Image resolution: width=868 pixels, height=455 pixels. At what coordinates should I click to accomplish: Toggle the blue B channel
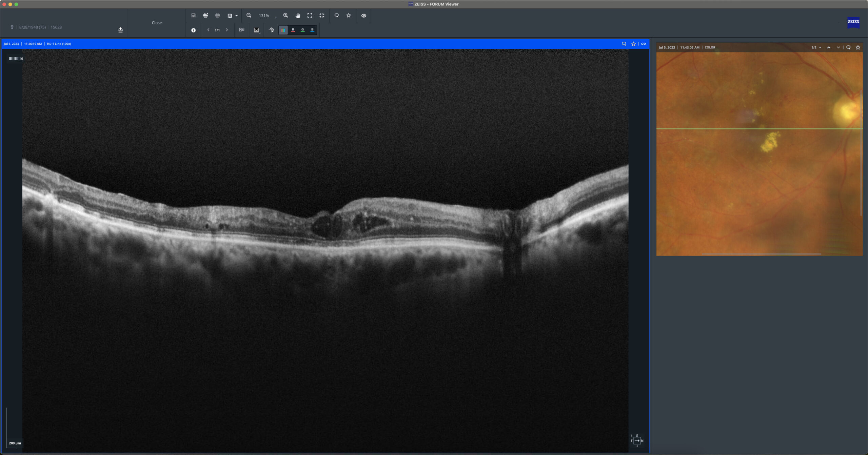tap(312, 30)
